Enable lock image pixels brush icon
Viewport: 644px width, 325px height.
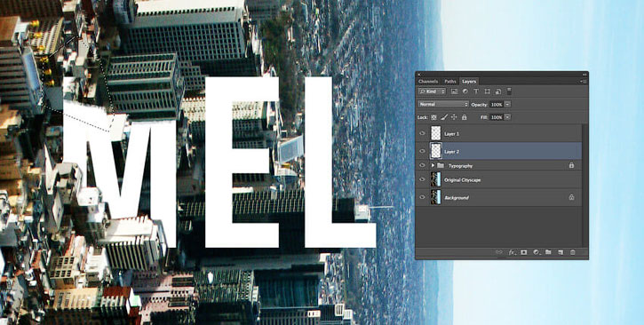pyautogui.click(x=444, y=117)
